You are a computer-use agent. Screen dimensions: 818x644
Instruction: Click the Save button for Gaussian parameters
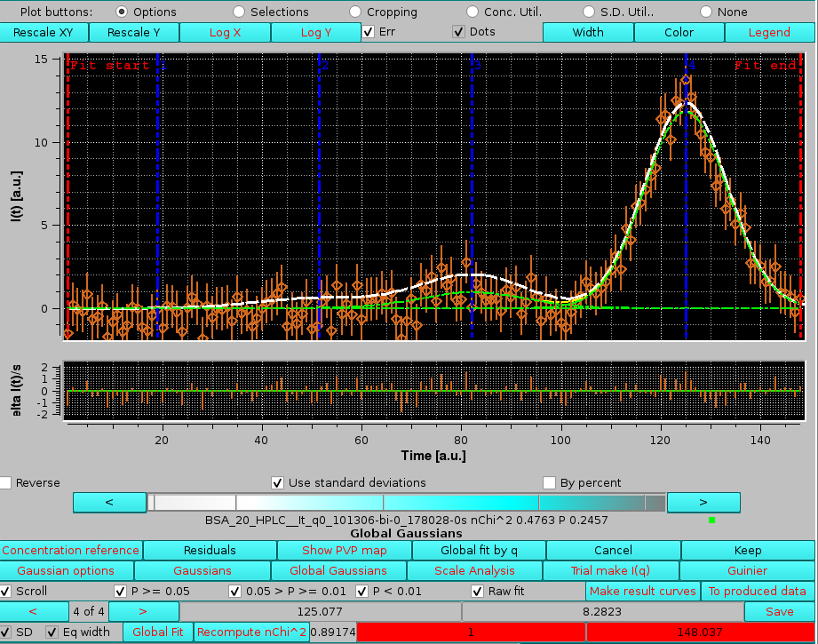[x=778, y=611]
